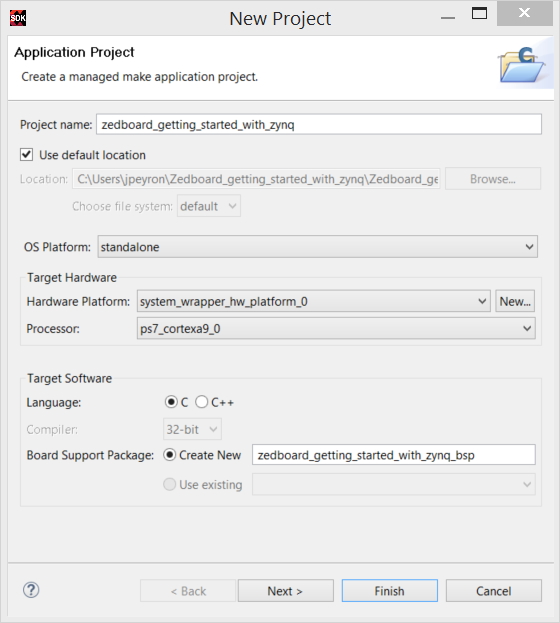Click the 'Create a managed make application project.' text

140,77
